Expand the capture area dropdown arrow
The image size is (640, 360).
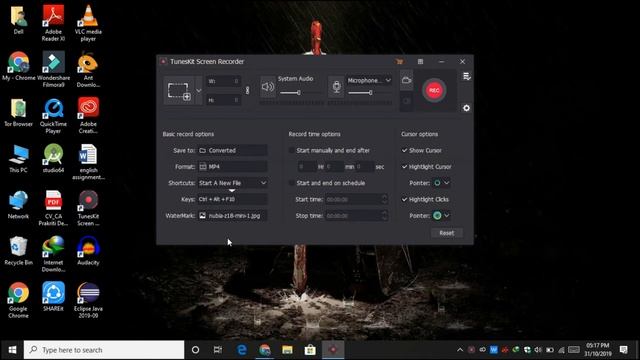(199, 91)
